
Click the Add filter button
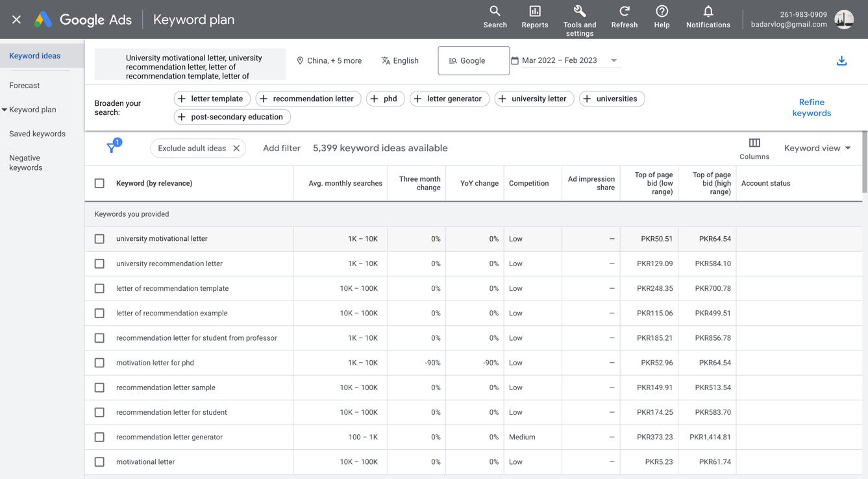pyautogui.click(x=281, y=149)
